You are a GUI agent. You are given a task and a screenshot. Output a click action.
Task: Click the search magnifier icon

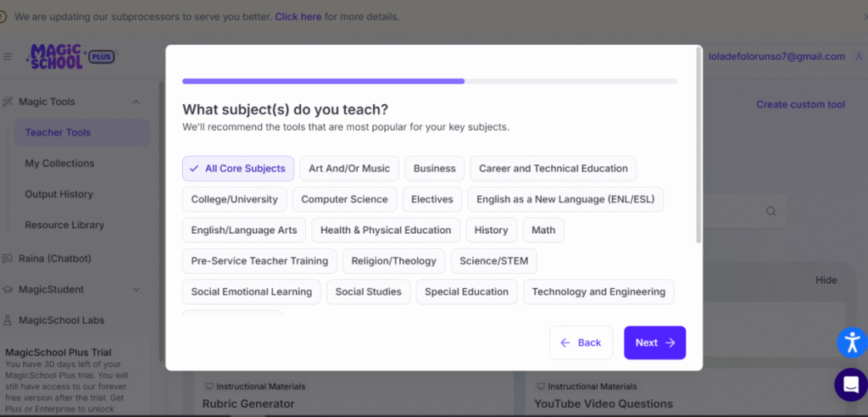click(x=771, y=211)
